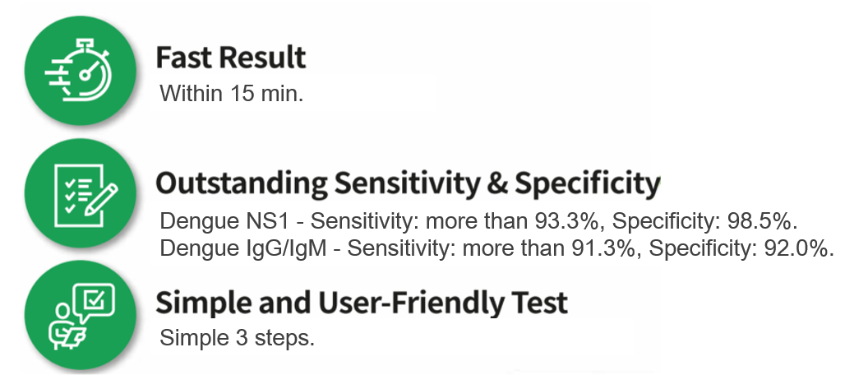Click the pencil in the checklist icon

[x=102, y=200]
